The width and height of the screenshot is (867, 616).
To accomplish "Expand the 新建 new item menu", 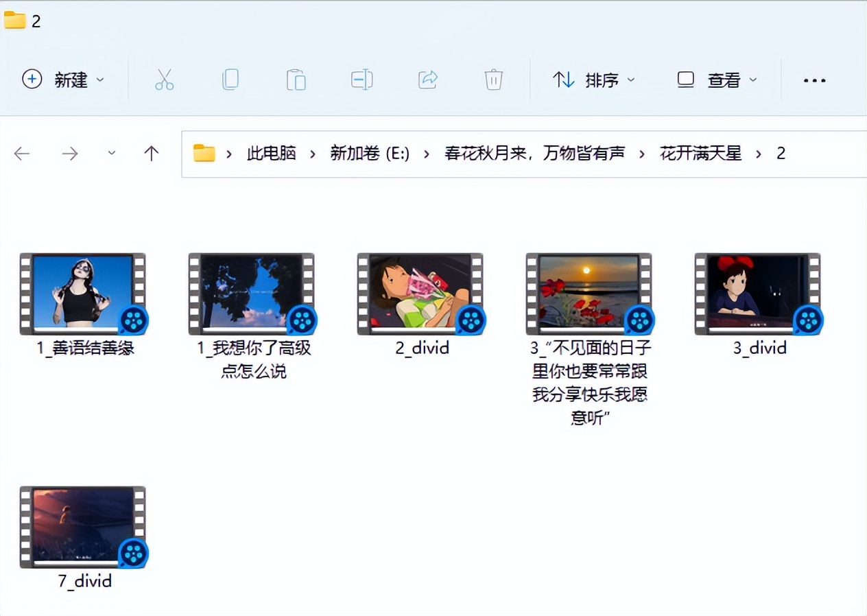I will (x=64, y=80).
